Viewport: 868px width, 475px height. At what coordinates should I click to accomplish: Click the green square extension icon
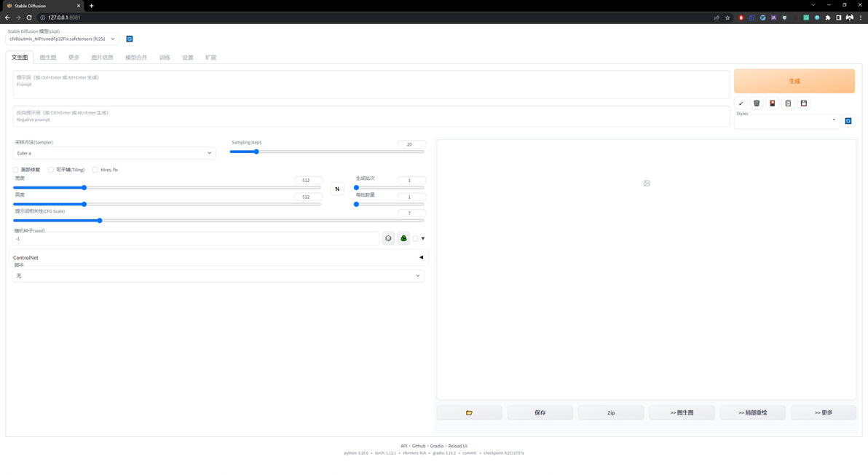806,17
